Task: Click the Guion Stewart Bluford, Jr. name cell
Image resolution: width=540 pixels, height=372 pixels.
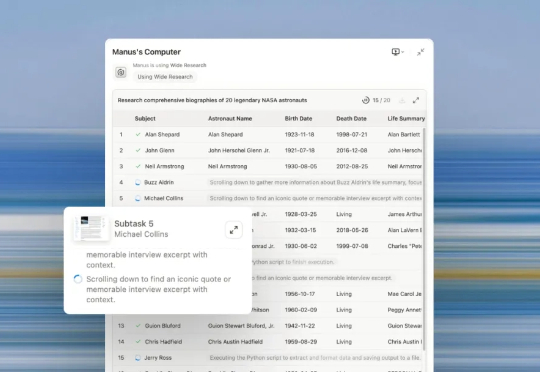Action: pos(241,326)
